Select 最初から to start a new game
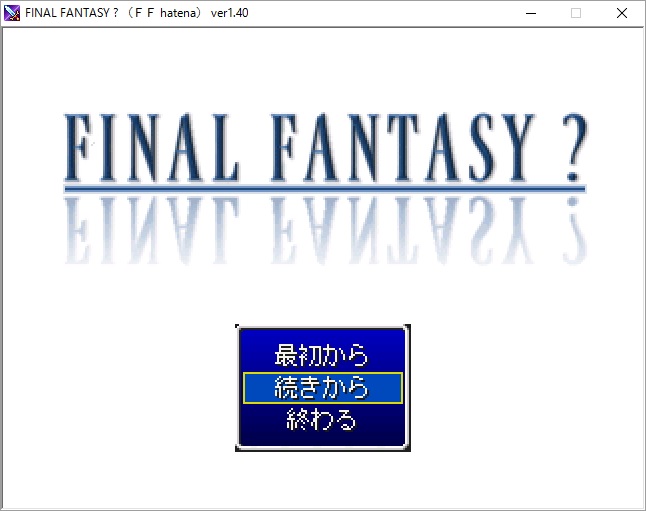Viewport: 646px width, 511px height. (321, 356)
